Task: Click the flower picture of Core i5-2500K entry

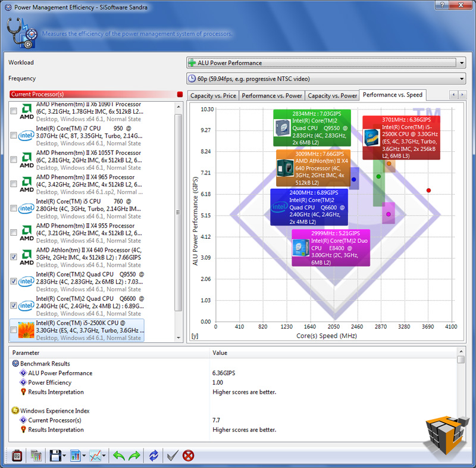Action: click(26, 330)
